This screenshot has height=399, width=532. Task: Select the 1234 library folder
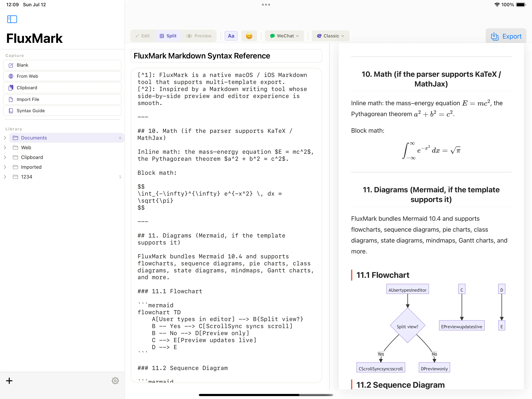(x=67, y=177)
